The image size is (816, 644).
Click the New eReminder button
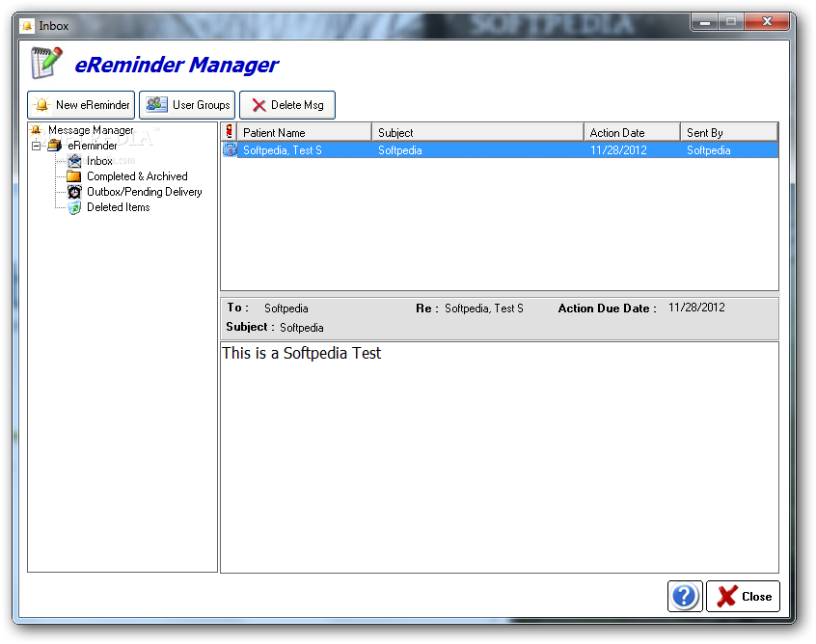tap(81, 105)
